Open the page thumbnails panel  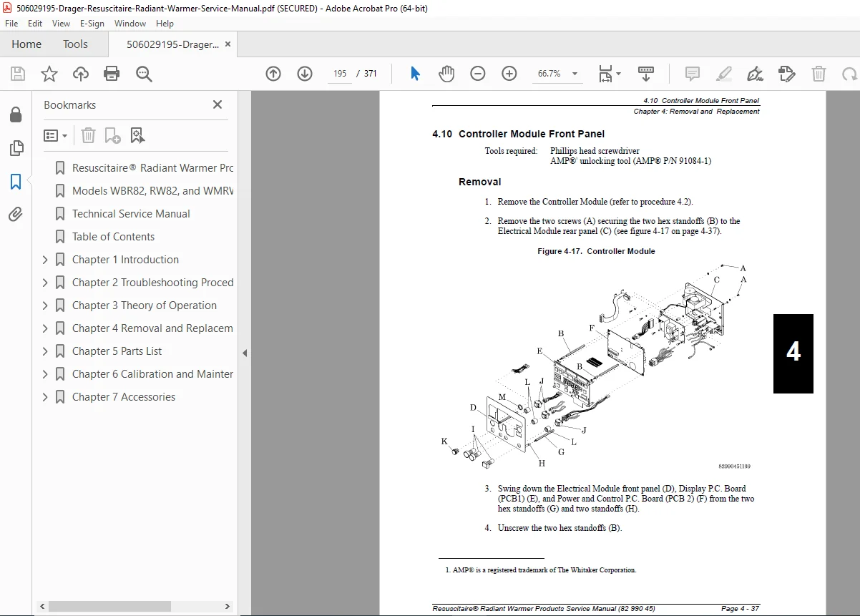(x=16, y=148)
